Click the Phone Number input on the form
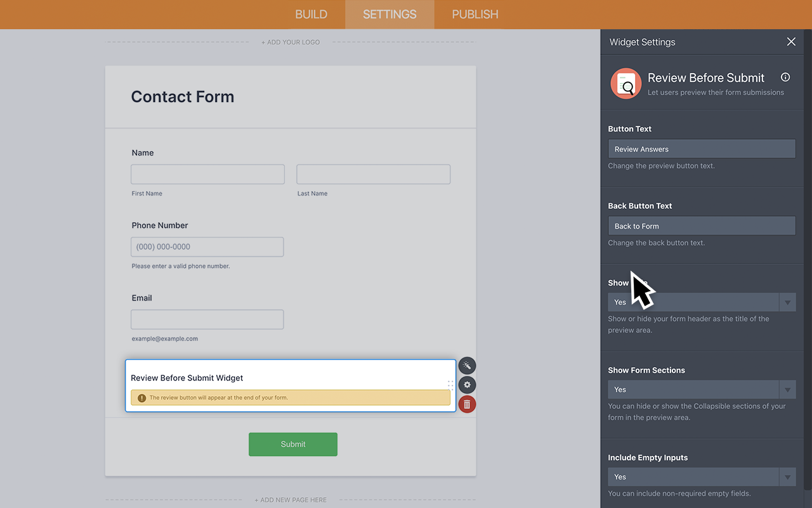Image resolution: width=812 pixels, height=508 pixels. (x=207, y=246)
